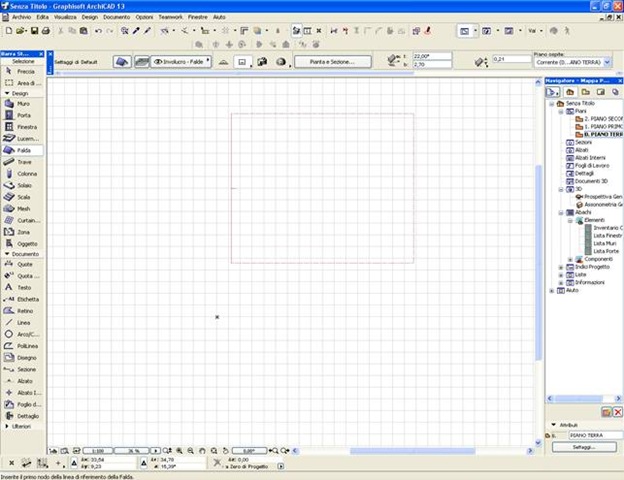
Task: Click the Pianta e Sezione button
Action: point(333,62)
